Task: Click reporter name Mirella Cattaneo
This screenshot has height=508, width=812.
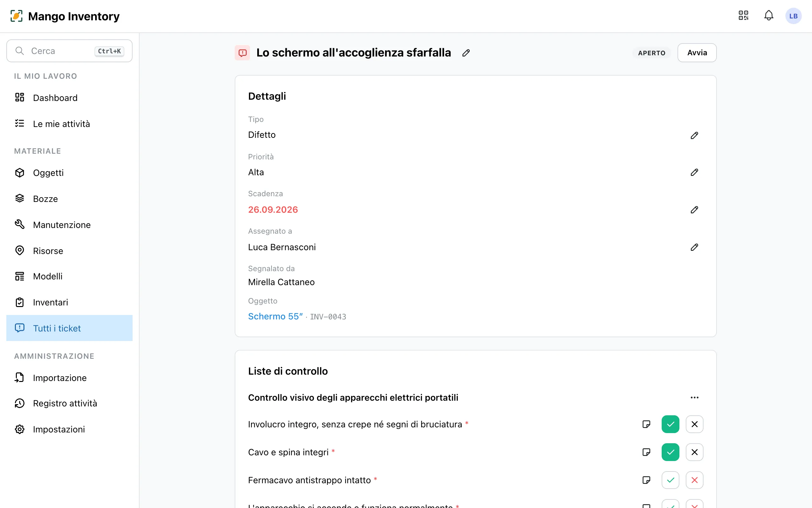Action: (x=281, y=282)
